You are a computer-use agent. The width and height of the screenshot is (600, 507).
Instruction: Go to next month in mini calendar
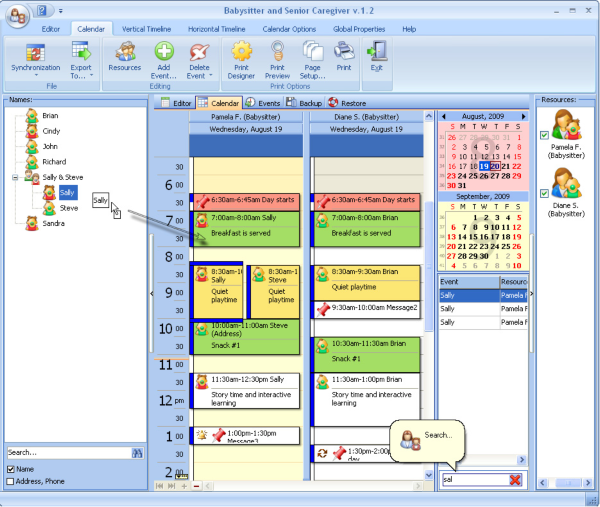[x=523, y=116]
